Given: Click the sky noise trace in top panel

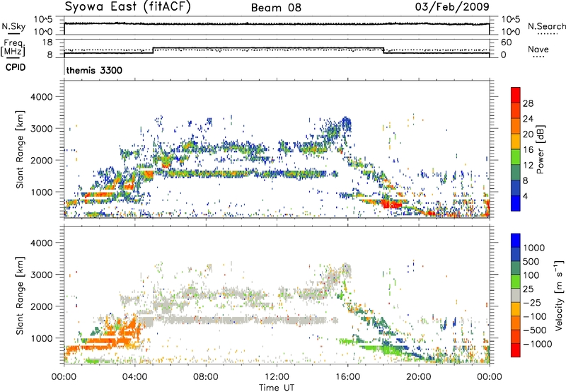Looking at the screenshot, I should (x=277, y=24).
